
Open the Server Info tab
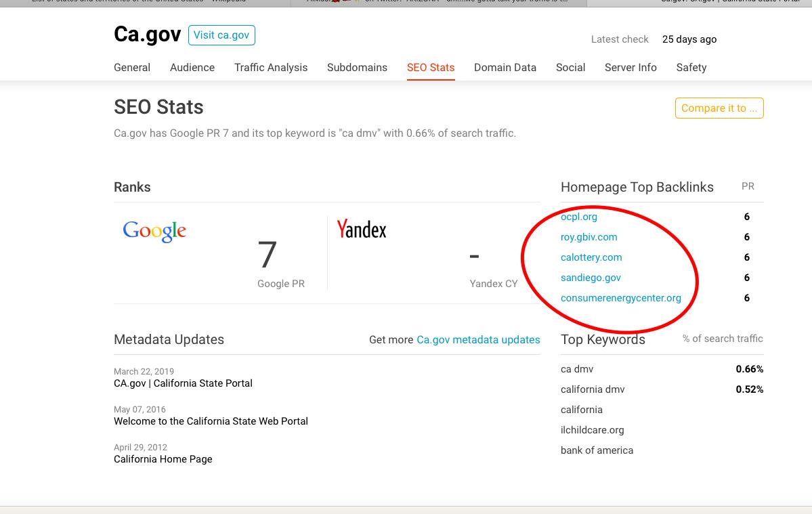(x=631, y=67)
